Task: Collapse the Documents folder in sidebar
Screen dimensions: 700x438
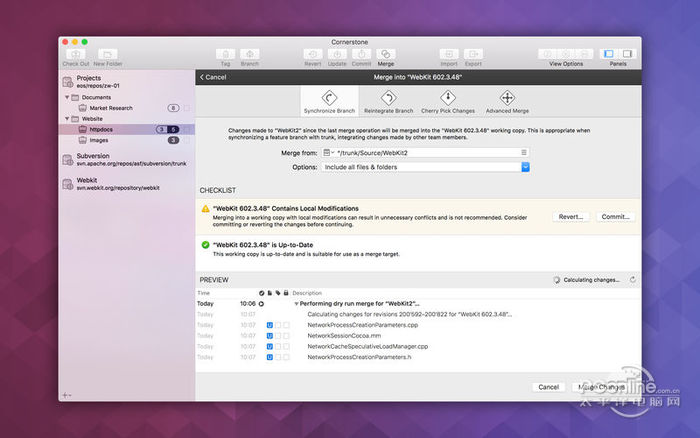Action: 69,97
